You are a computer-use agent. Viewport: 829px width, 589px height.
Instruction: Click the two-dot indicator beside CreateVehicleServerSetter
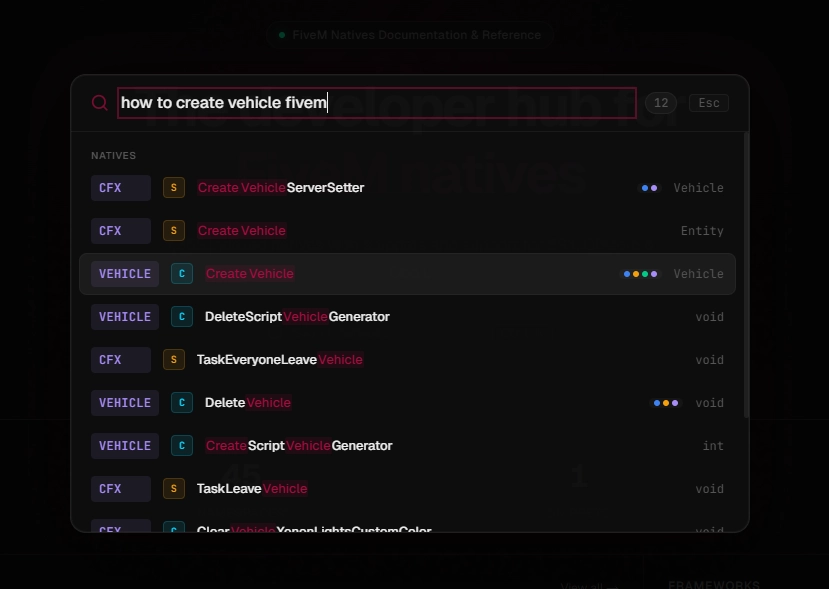click(x=649, y=187)
